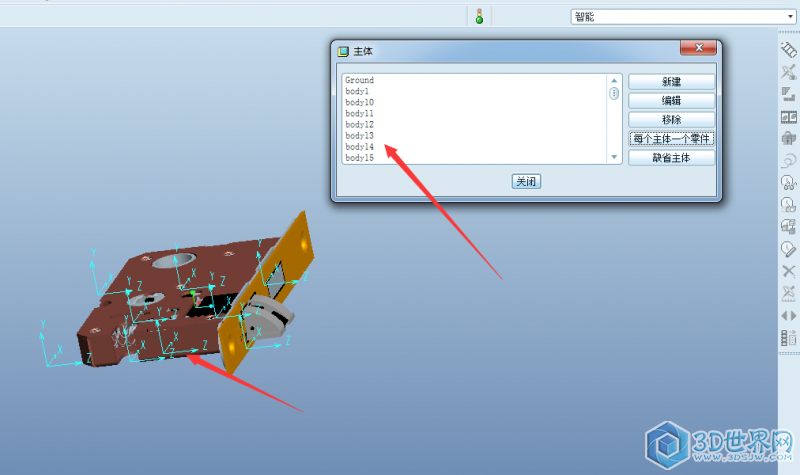Click the stepped blocks icon in right toolbar
This screenshot has height=475, width=800.
coord(788,94)
